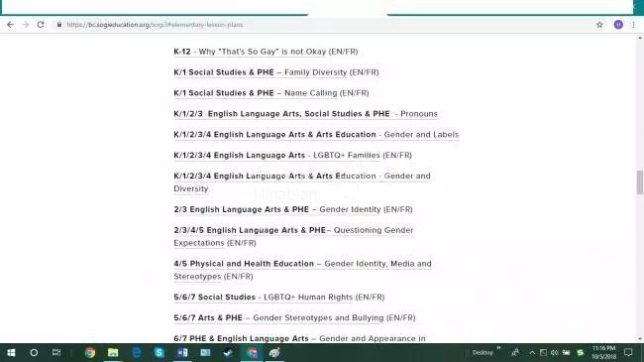Bookmark this page with star icon
Viewport: 644px width, 362px height.
tap(599, 25)
